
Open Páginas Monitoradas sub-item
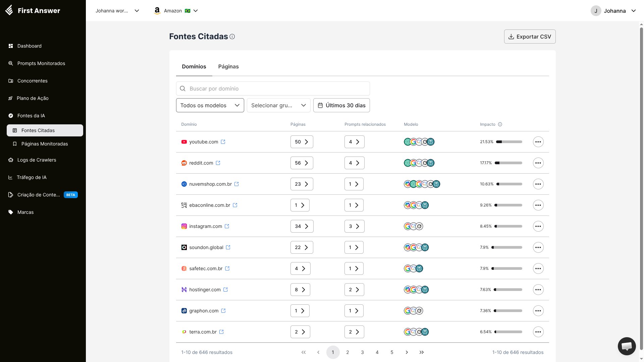(45, 144)
